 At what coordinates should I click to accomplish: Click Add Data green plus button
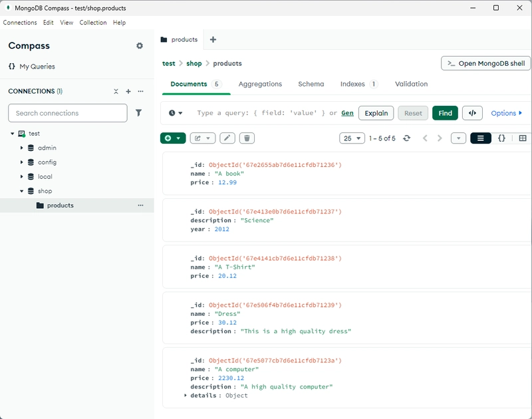[173, 138]
